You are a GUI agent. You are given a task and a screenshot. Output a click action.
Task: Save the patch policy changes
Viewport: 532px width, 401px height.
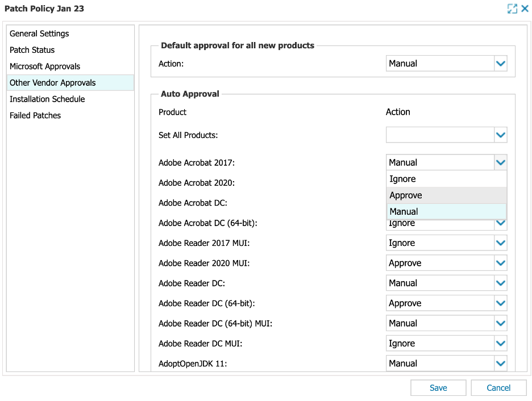[438, 387]
